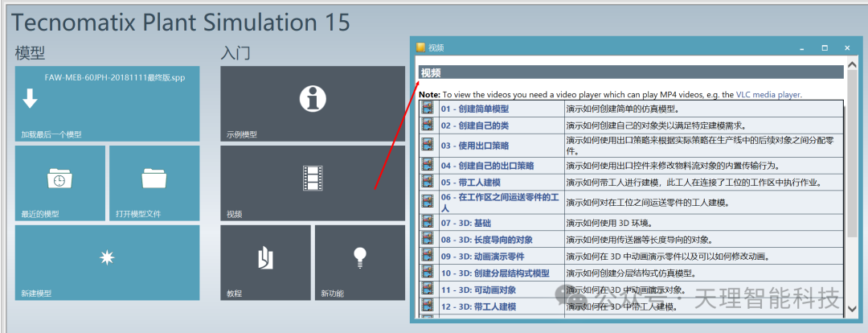Click the 视频 section header bar

point(631,72)
